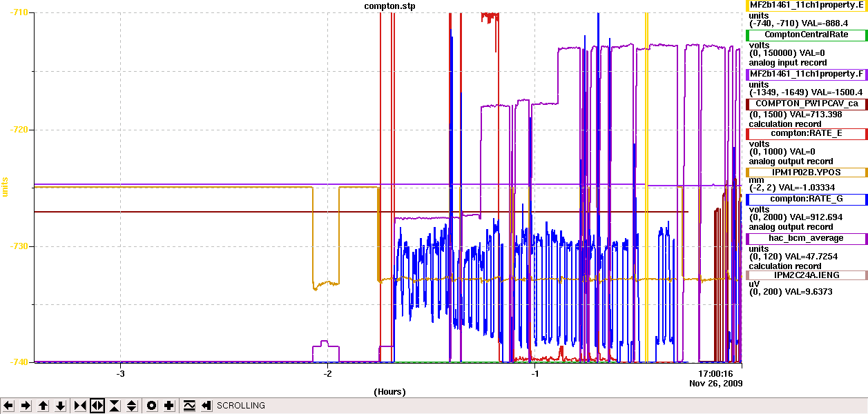Select the ComptonCentralRate legend curve

[x=807, y=34]
